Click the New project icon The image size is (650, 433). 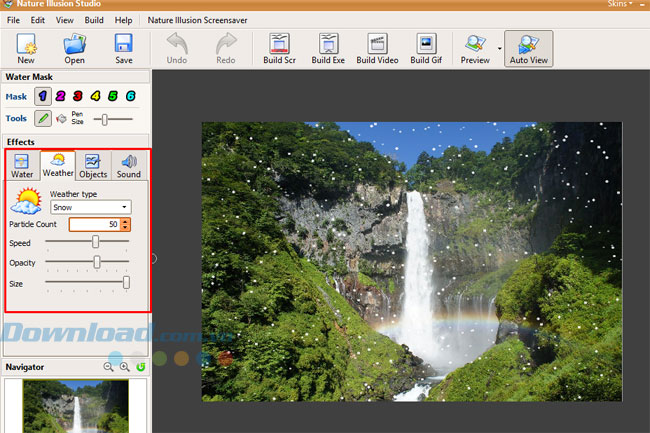pyautogui.click(x=26, y=44)
